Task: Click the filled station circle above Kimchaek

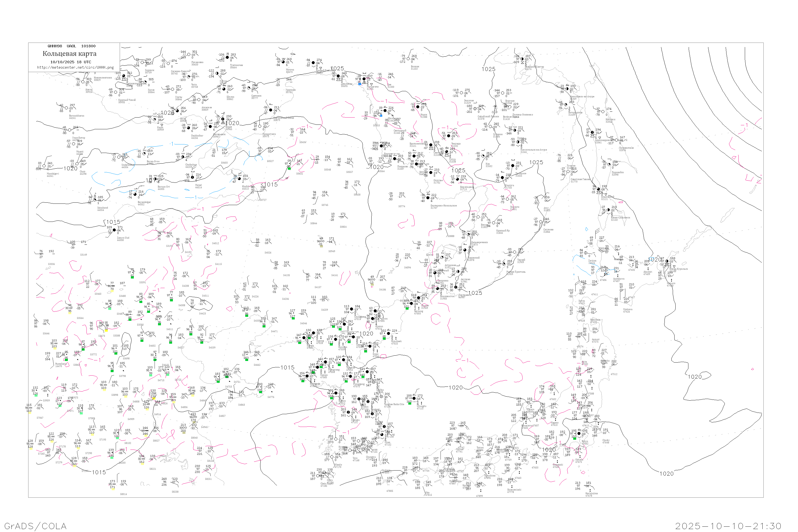Action: 388,334
